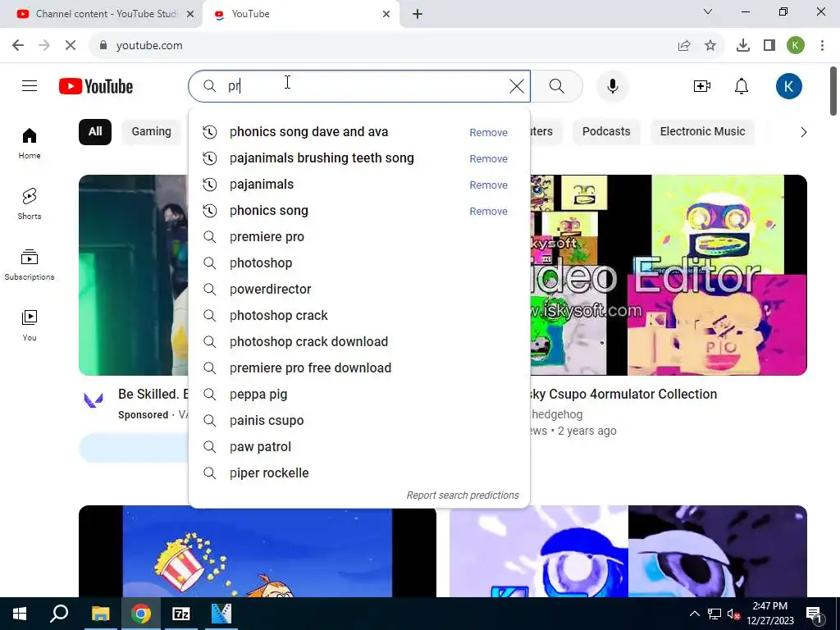Share this page via address bar icon
This screenshot has height=630, width=840.
(684, 46)
